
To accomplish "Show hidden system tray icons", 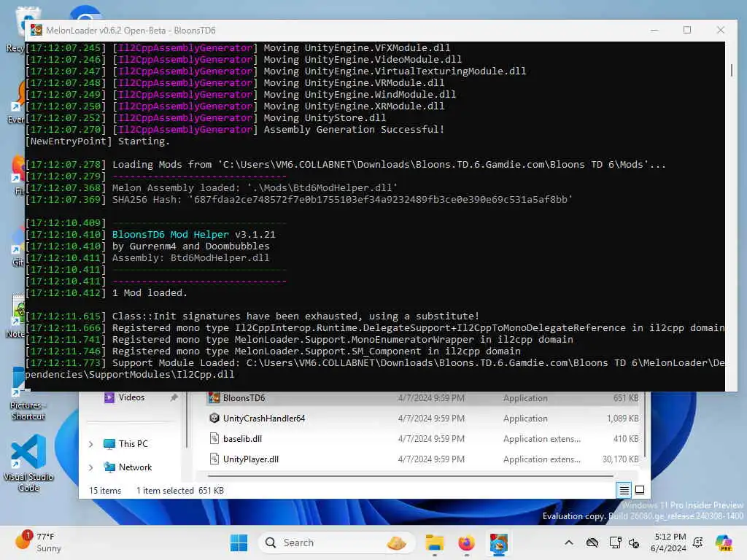I will pyautogui.click(x=569, y=542).
